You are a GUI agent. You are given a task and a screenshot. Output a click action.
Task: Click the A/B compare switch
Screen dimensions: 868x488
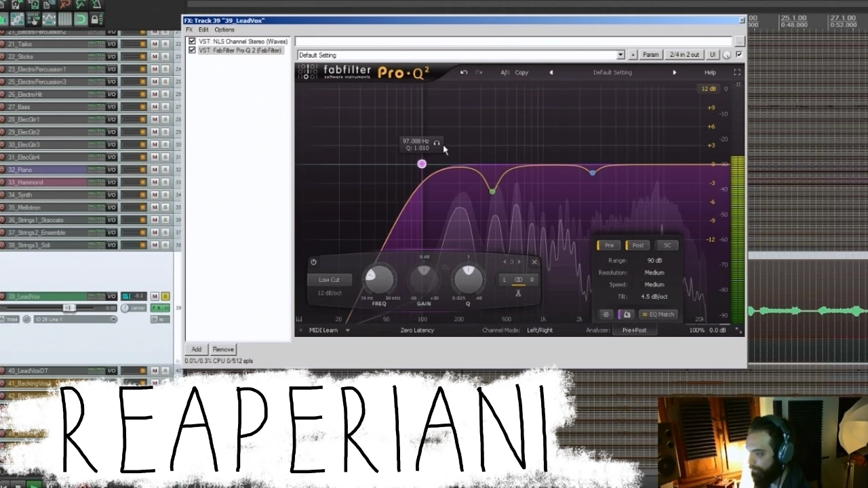[505, 73]
